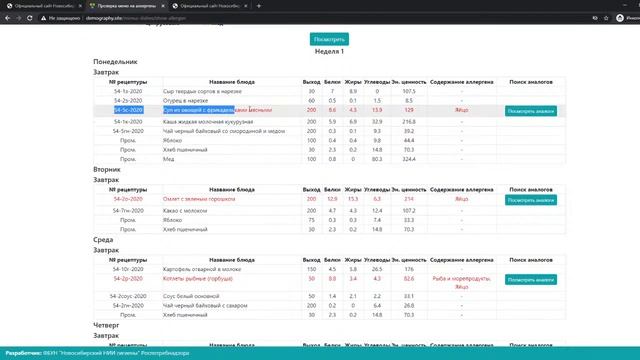Screen dimensions: 640x360
Task: Click recipe number '54-2гн-2020'
Action: [x=128, y=306]
